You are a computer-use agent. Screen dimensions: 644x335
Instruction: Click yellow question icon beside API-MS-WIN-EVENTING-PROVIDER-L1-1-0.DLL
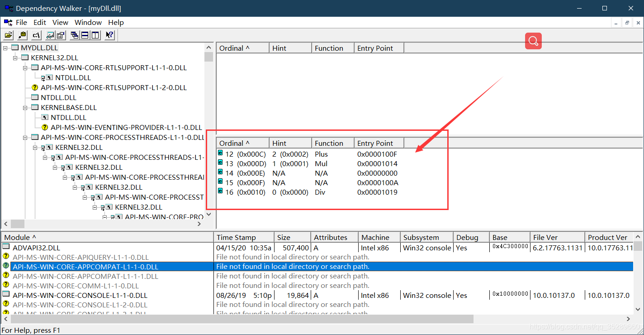pyautogui.click(x=45, y=127)
